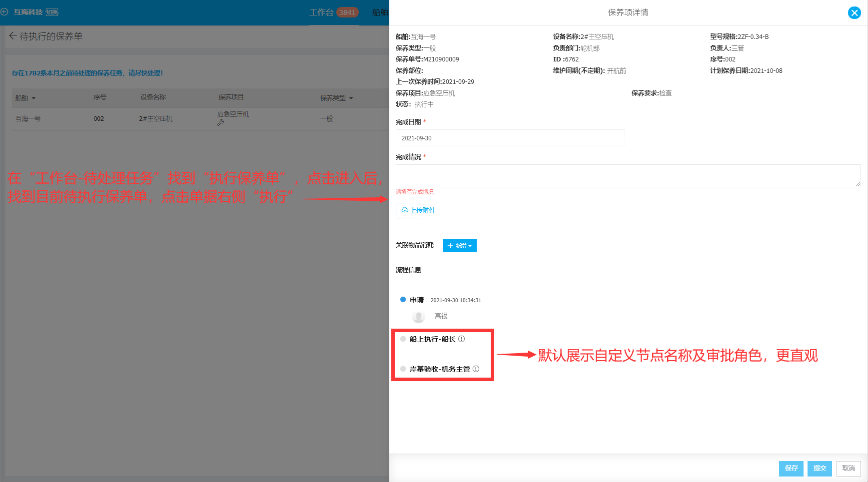The image size is (868, 482).
Task: Click the 设备名称 column header
Action: [x=153, y=97]
